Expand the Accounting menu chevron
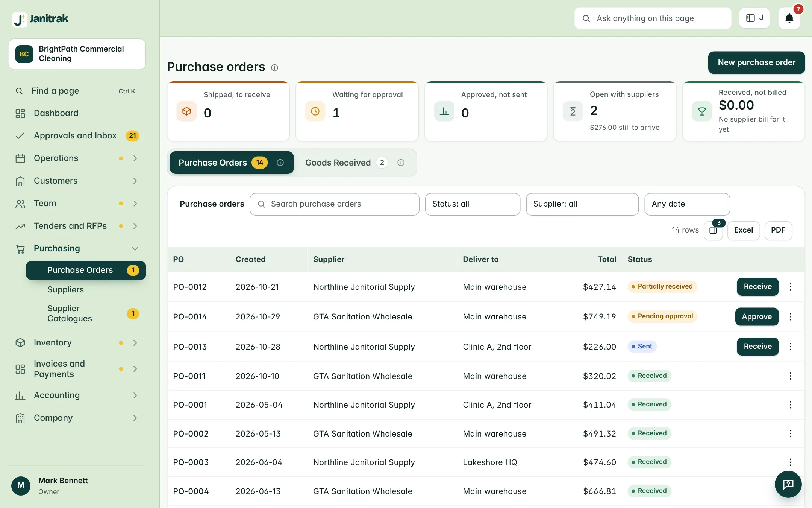 pyautogui.click(x=135, y=395)
